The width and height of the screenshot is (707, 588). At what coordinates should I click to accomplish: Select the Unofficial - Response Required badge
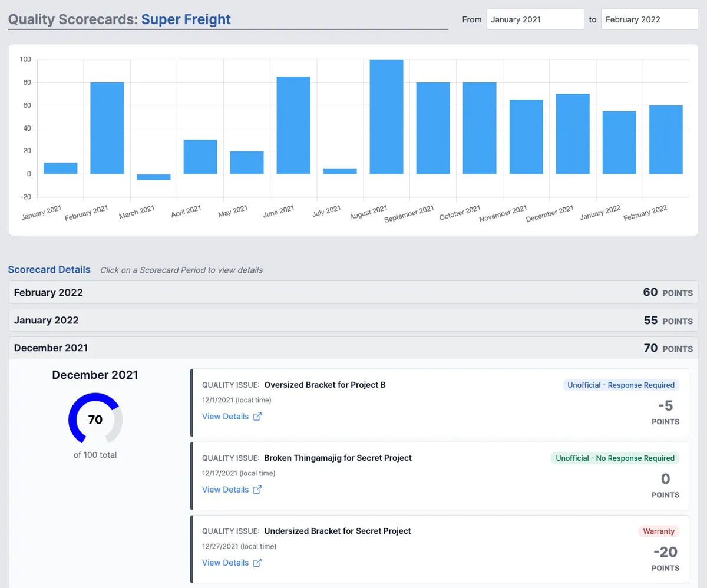621,385
